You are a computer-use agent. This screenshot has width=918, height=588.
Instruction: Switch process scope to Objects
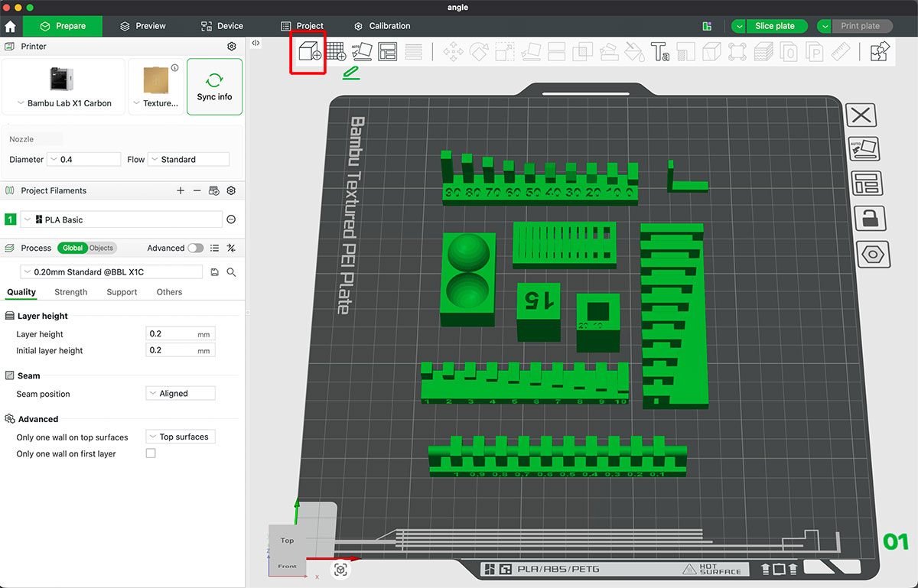pos(101,248)
